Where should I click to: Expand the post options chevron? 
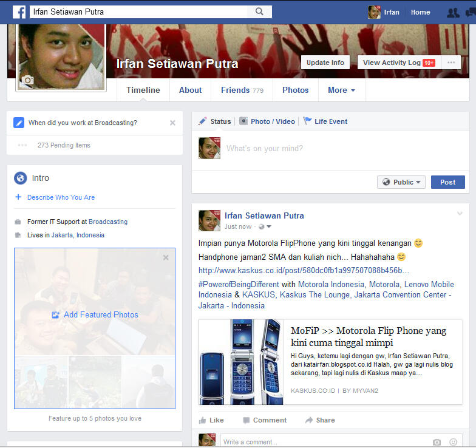pos(460,214)
